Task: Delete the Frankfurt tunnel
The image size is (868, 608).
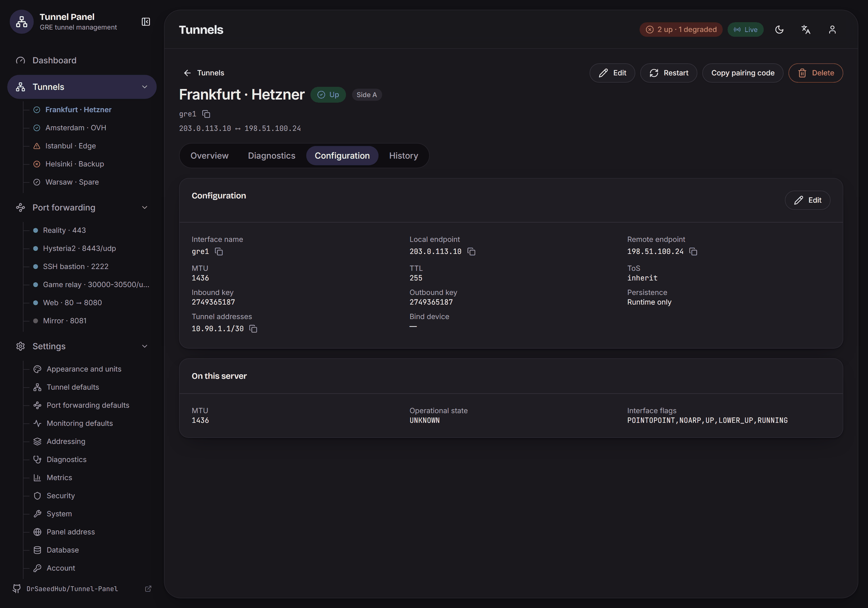Action: coord(816,73)
